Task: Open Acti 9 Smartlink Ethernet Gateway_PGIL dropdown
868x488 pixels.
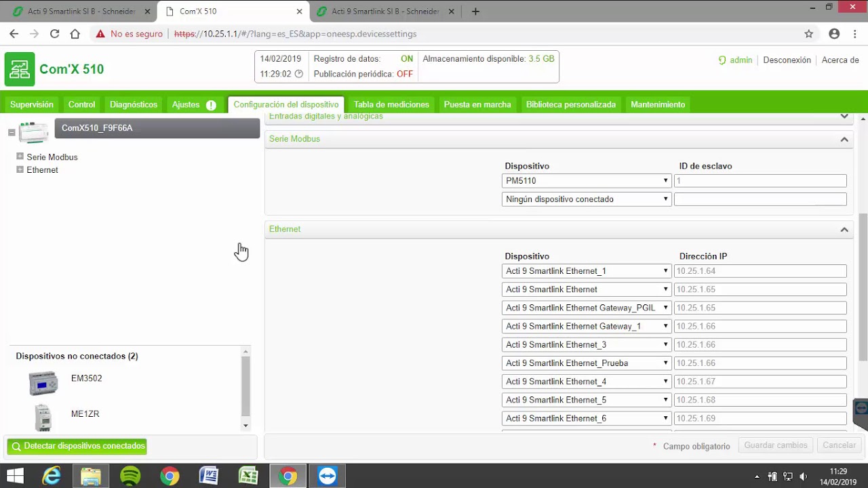Action: coord(587,308)
